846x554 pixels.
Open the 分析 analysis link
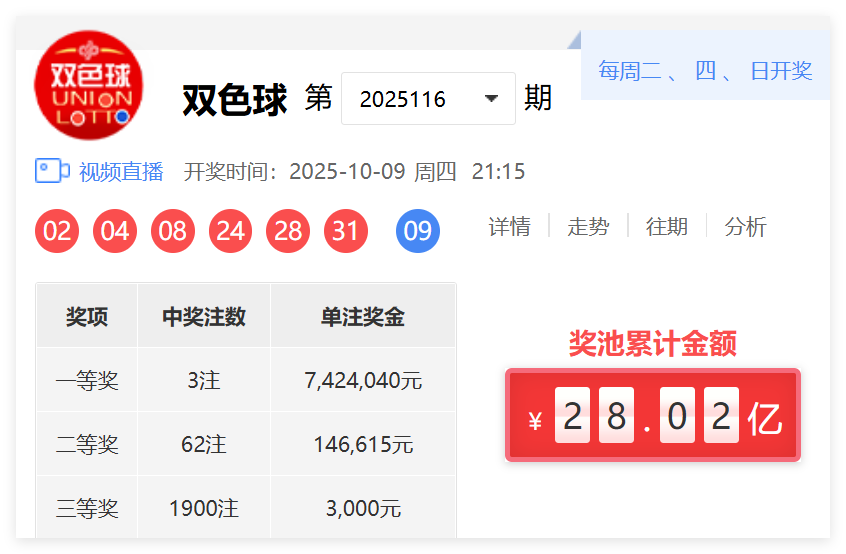(x=745, y=227)
